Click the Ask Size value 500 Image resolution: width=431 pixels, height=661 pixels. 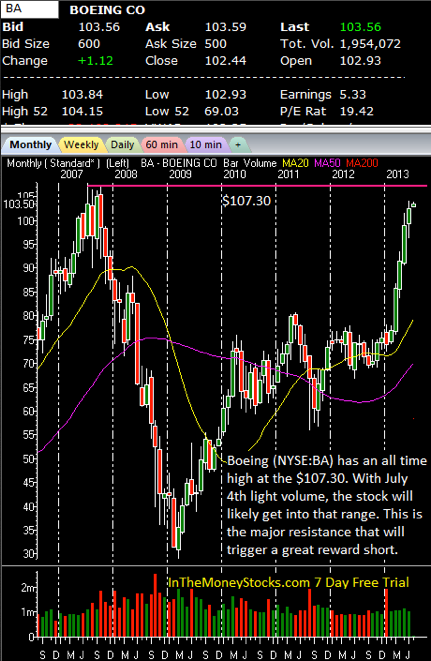tap(216, 44)
